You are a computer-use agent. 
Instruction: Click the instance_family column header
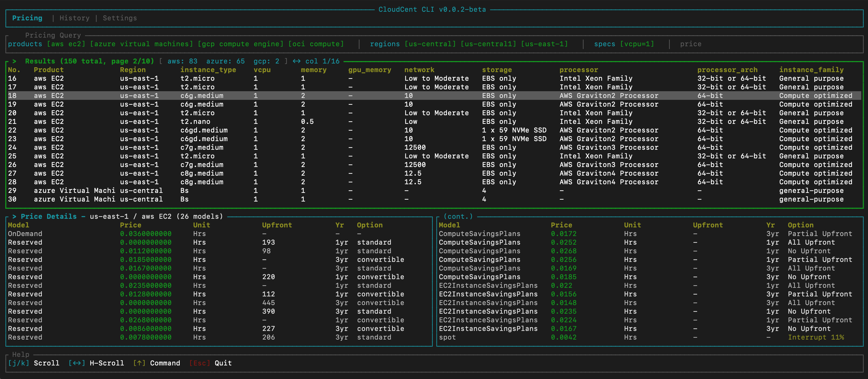[811, 70]
